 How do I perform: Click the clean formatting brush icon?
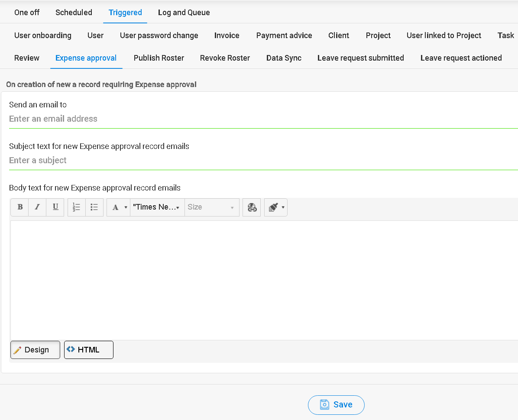(x=273, y=207)
